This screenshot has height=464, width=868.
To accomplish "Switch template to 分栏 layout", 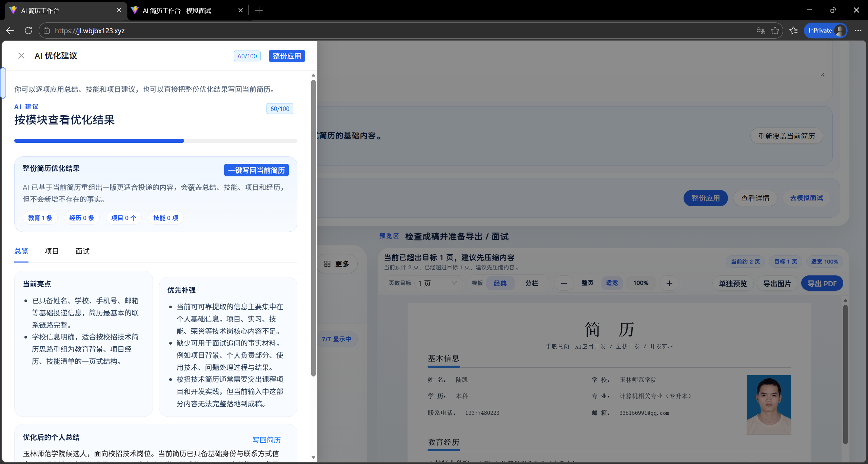I will [x=531, y=283].
